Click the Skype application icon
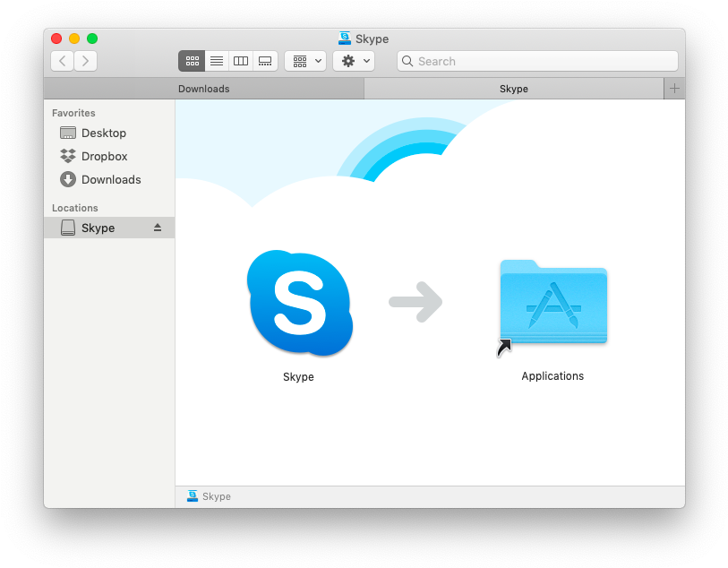This screenshot has height=568, width=728. [299, 304]
